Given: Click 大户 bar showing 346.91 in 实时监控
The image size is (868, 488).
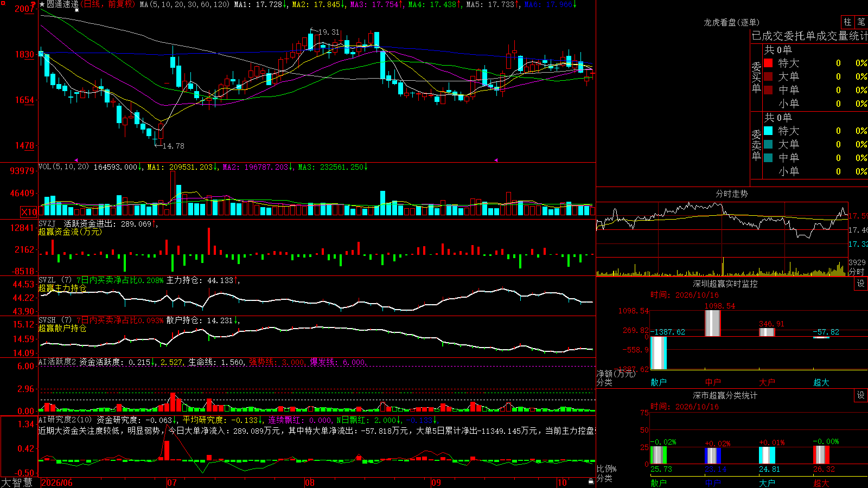Looking at the screenshot, I should coord(767,332).
